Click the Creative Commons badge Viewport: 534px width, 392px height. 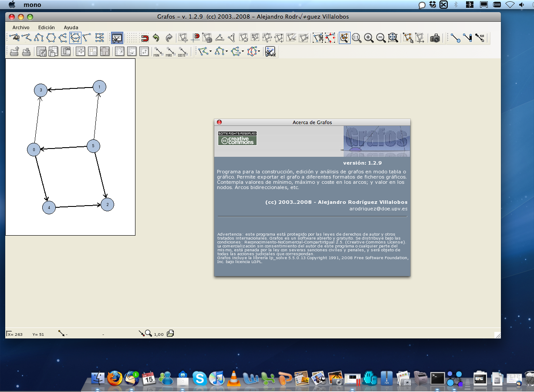(237, 139)
